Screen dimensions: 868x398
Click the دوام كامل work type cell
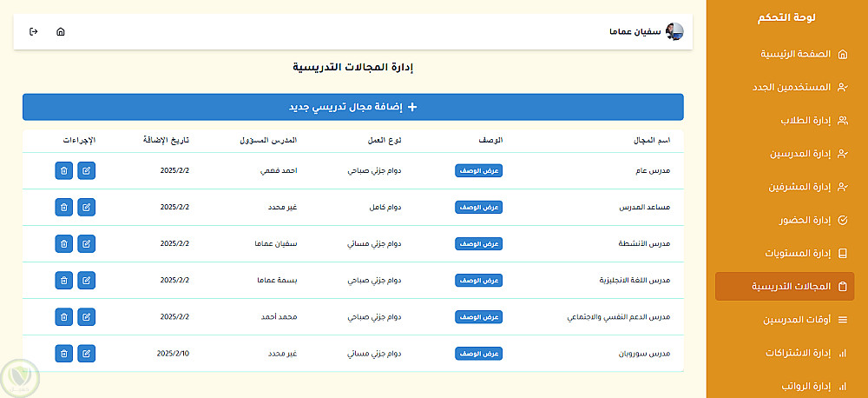tap(385, 208)
